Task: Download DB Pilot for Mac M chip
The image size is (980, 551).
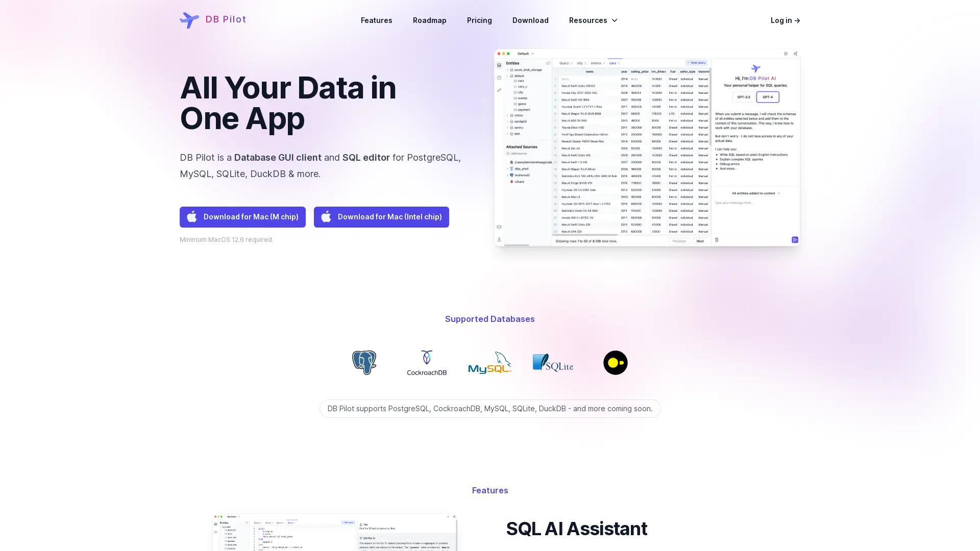Action: tap(242, 217)
